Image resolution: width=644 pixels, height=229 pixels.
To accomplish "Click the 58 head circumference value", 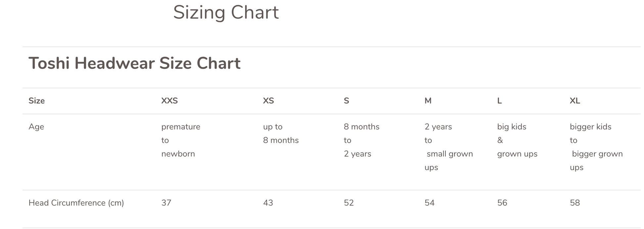I will [575, 203].
